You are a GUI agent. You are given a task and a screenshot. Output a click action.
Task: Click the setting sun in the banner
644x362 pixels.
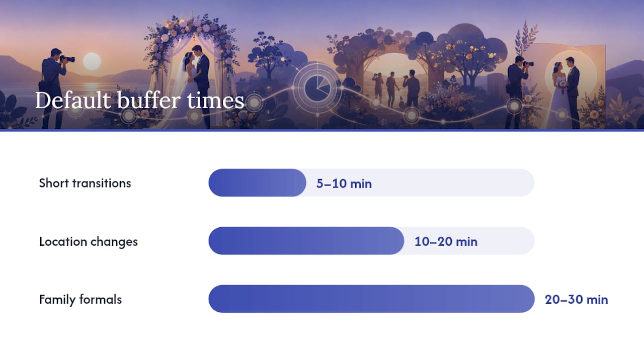coord(92,61)
